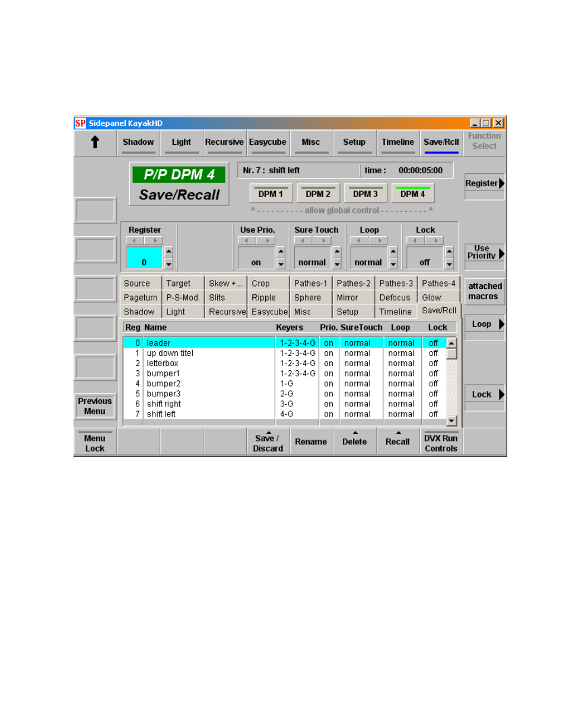
Task: Click Save / Discard button
Action: pyautogui.click(x=268, y=441)
